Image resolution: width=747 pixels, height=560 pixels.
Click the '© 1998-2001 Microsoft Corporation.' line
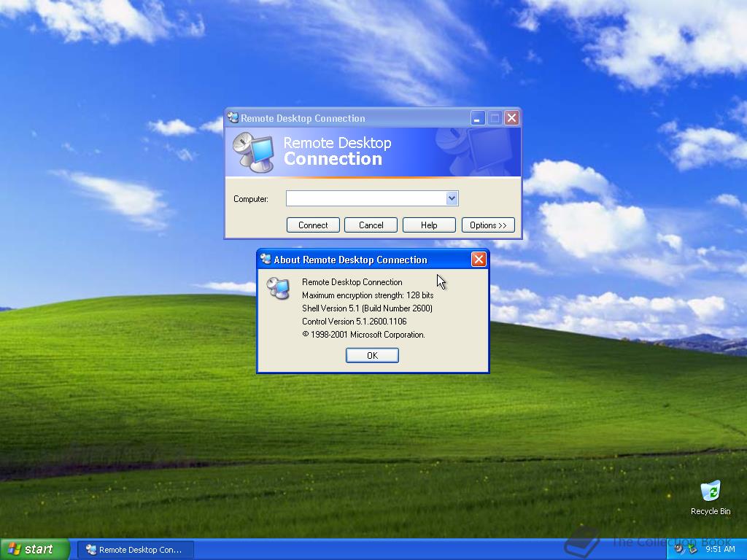(363, 334)
